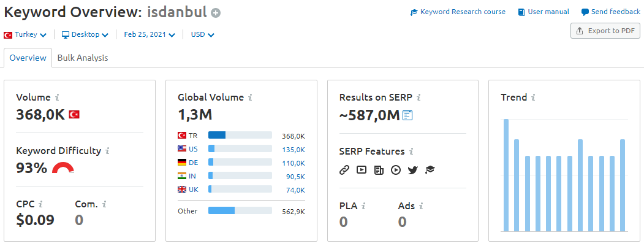Open the SERP snapshot icon beside ~587,0M
644x246 pixels.
407,115
